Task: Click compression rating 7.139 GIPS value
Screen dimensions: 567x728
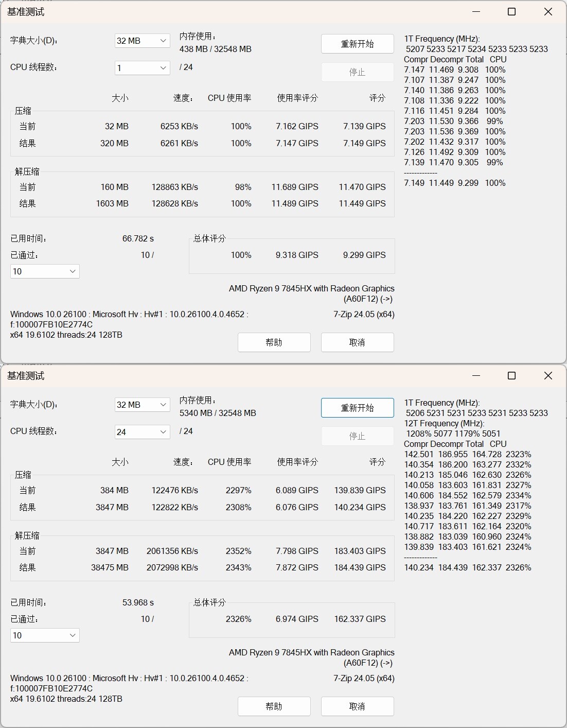Action: [x=364, y=126]
